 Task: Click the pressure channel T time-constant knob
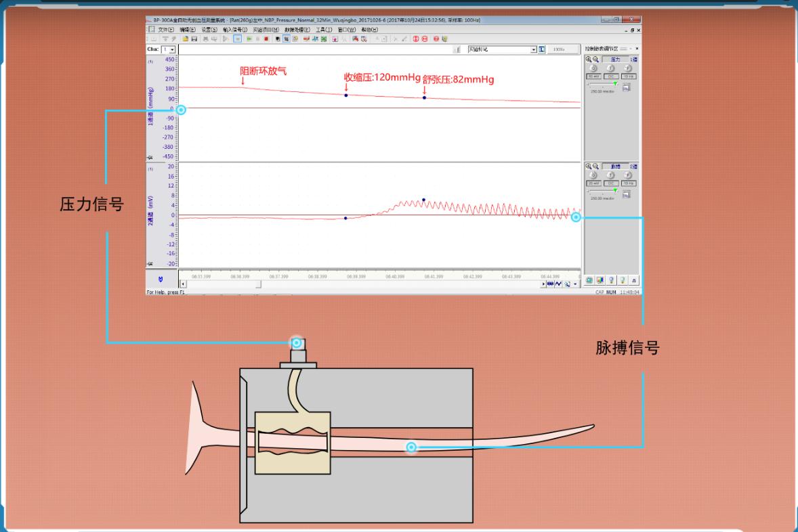tap(611, 68)
